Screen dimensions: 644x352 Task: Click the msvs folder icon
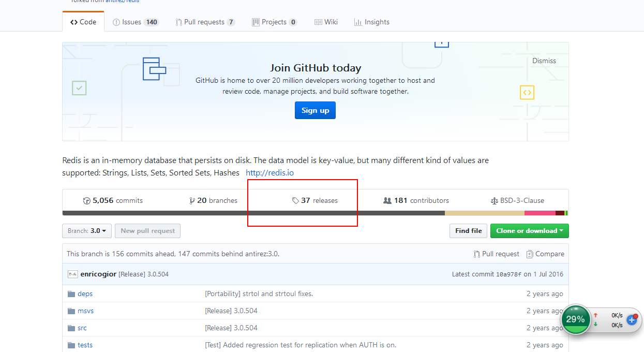coord(71,311)
